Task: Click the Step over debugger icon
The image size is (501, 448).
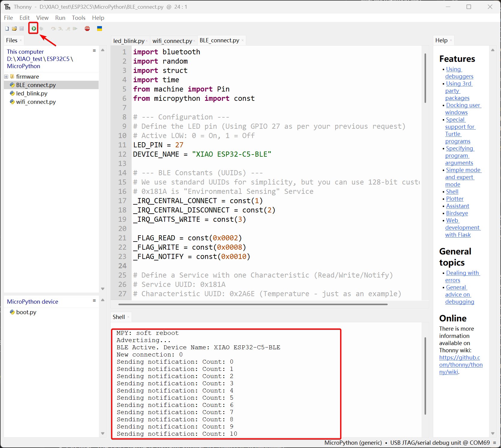Action: tap(53, 29)
